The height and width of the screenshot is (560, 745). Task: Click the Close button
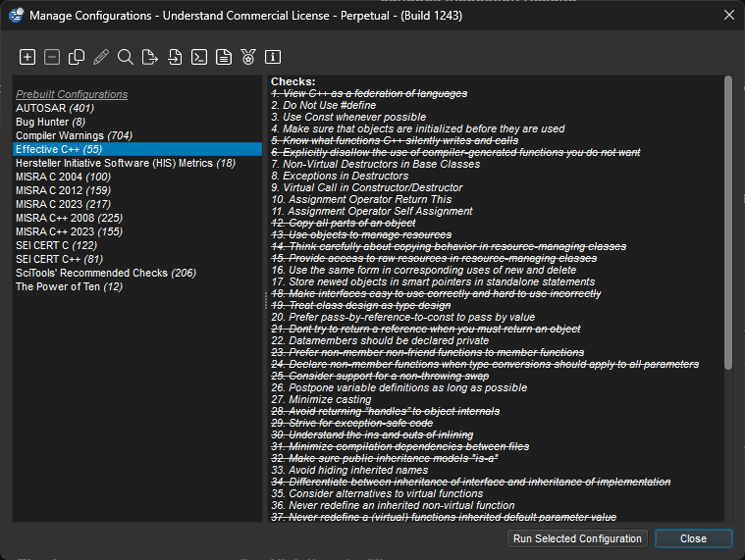point(693,538)
